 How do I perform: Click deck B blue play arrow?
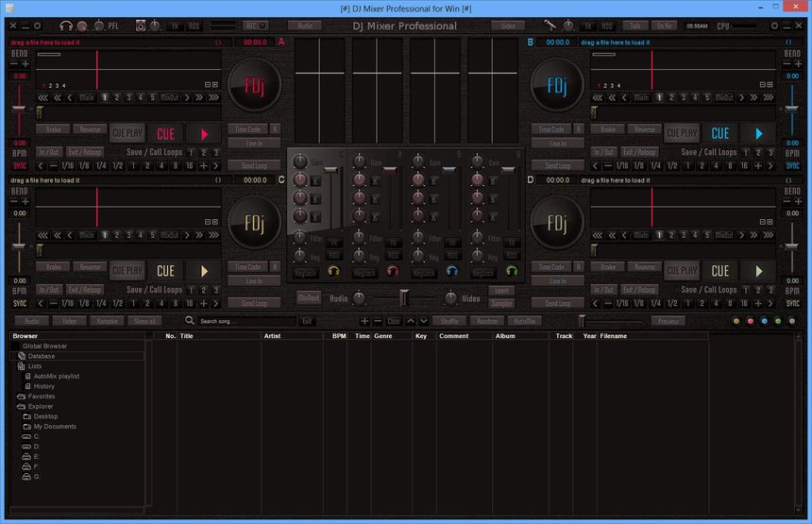point(759,133)
